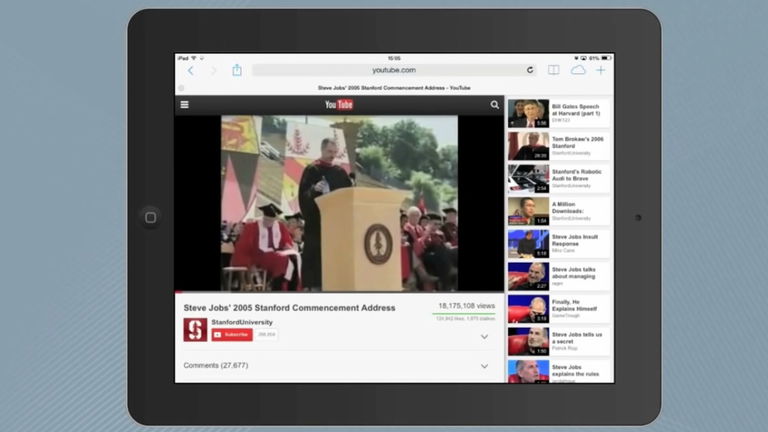768x432 pixels.
Task: Open Steve Jobs explains the rules video
Action: tap(559, 371)
